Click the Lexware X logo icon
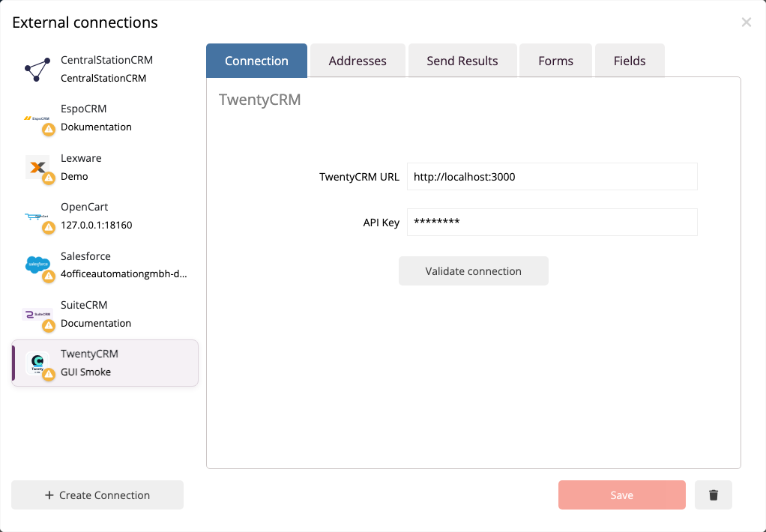Viewport: 766px width, 532px height. [x=37, y=167]
